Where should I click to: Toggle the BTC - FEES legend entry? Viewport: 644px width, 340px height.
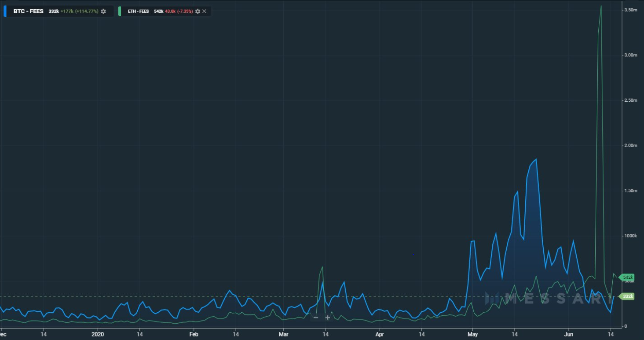pos(28,11)
